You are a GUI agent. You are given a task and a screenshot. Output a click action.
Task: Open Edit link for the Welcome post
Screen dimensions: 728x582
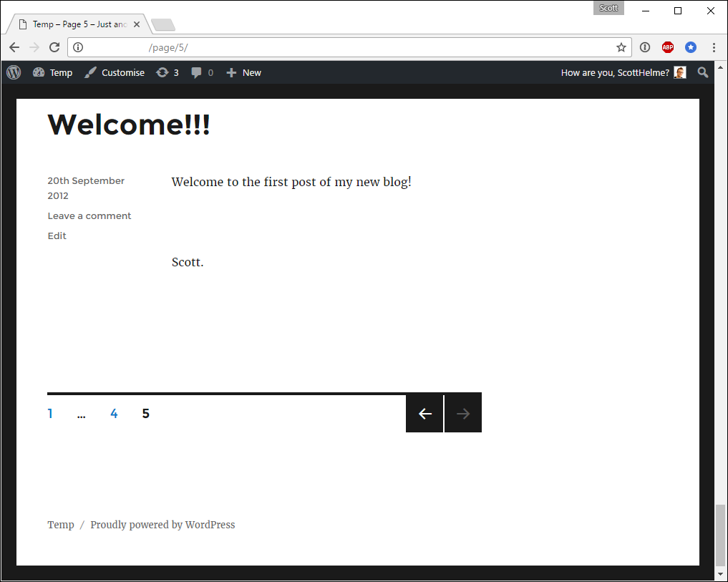[x=57, y=236]
